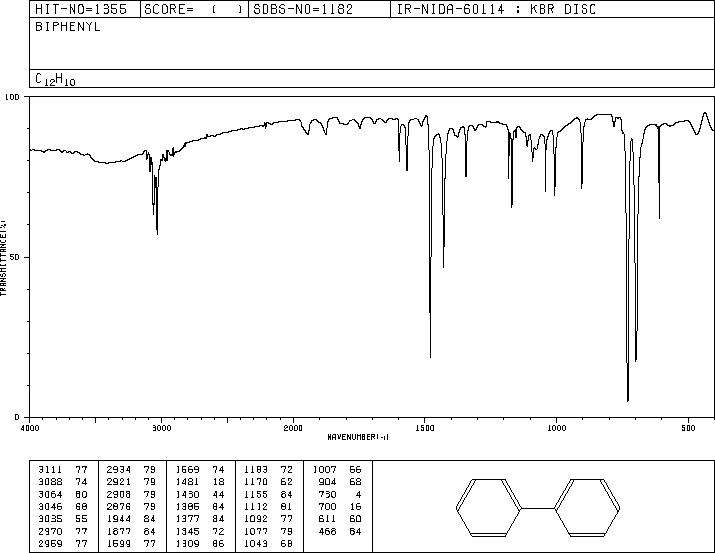Click the 2934 peak table entry

131,470
